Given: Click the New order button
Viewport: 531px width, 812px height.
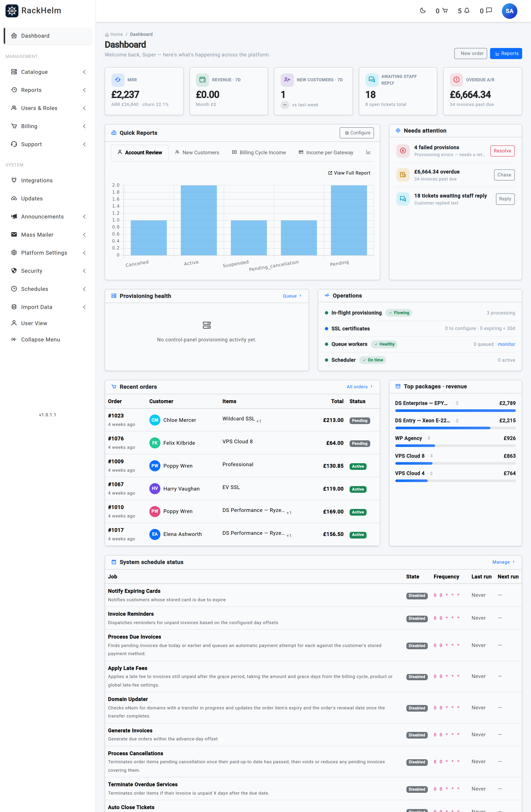Looking at the screenshot, I should (x=470, y=53).
